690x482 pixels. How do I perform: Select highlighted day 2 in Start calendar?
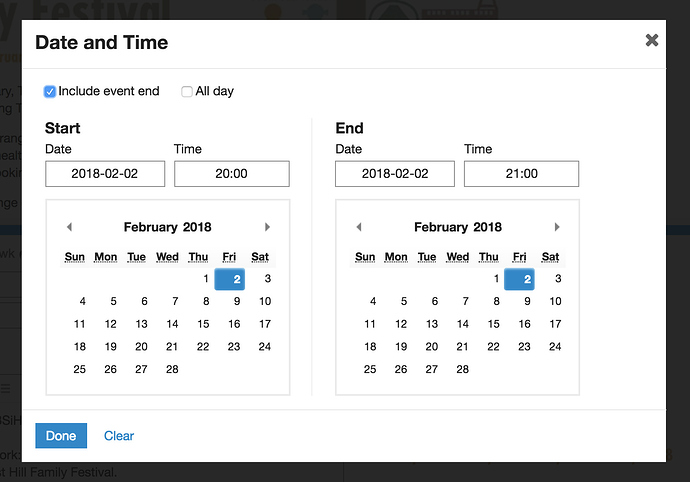point(234,279)
